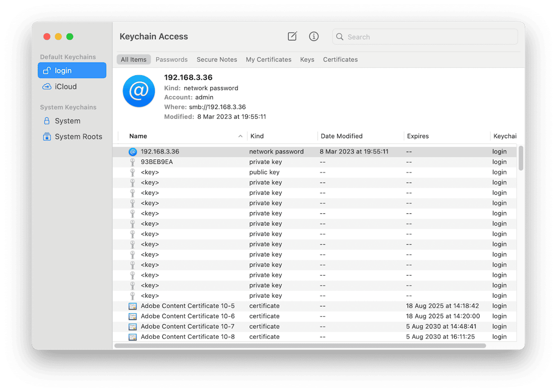The width and height of the screenshot is (557, 392).
Task: Open the Keys category tab
Action: (307, 60)
